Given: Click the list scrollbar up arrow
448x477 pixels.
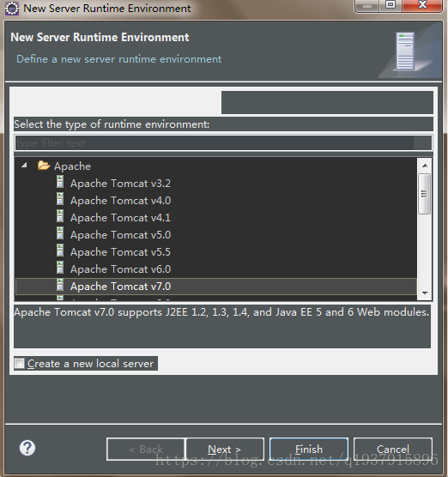Looking at the screenshot, I should pos(425,166).
